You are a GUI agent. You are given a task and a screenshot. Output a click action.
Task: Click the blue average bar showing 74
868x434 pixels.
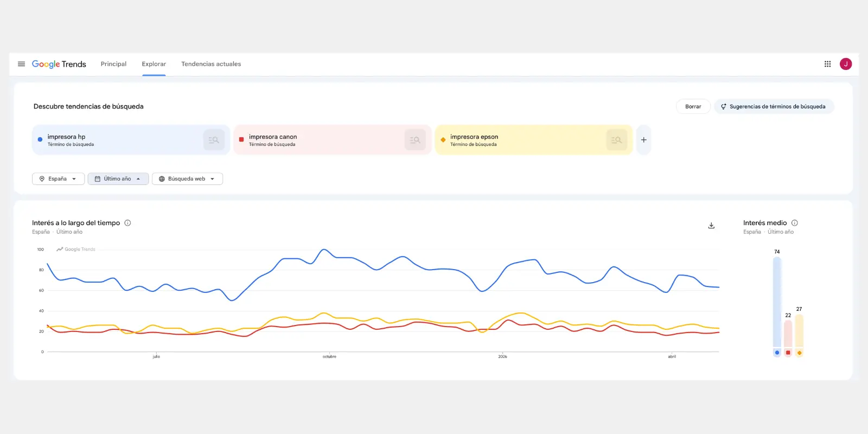tap(777, 302)
